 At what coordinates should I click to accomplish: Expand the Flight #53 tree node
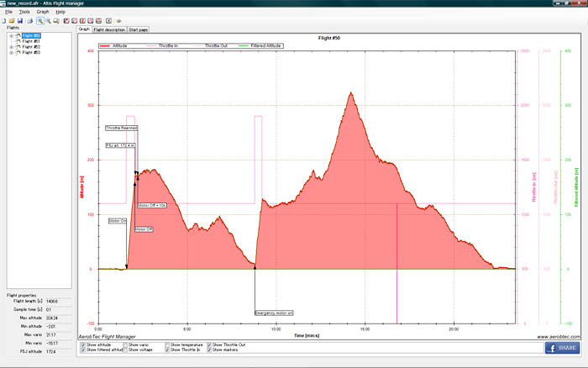point(11,53)
